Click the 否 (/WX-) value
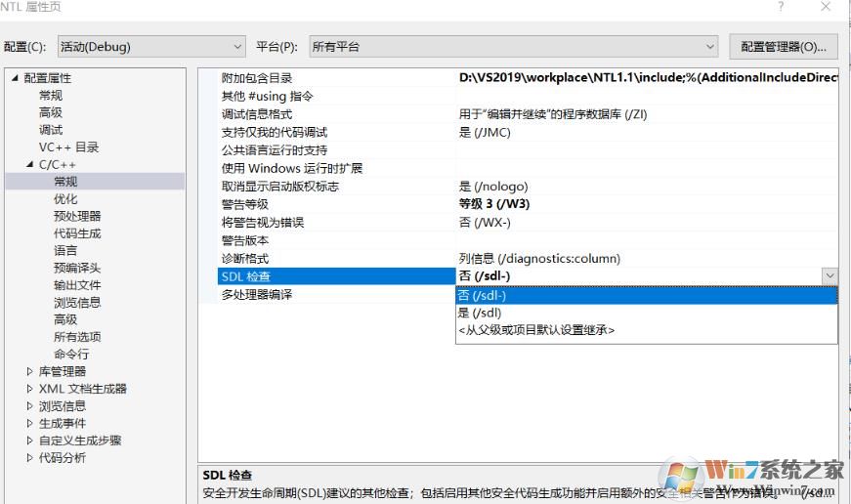The width and height of the screenshot is (851, 504). click(x=485, y=223)
